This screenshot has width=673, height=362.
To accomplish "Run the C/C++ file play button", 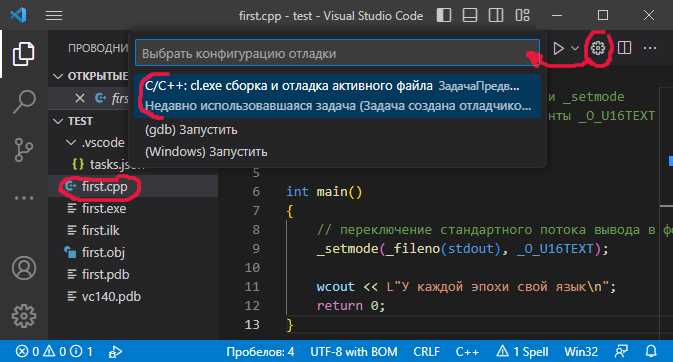I will point(558,48).
